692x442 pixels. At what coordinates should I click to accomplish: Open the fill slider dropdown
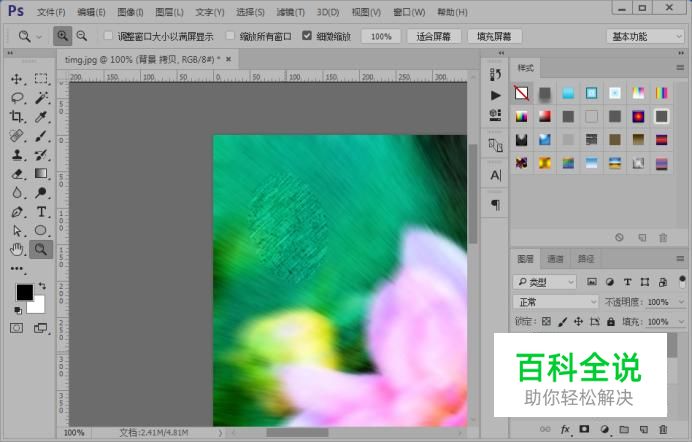point(682,322)
